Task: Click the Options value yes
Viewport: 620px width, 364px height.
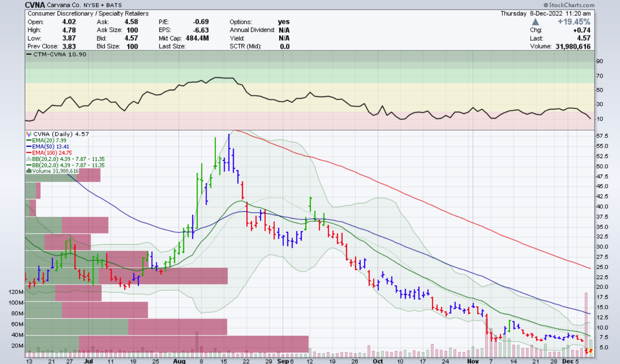Action: (x=284, y=22)
